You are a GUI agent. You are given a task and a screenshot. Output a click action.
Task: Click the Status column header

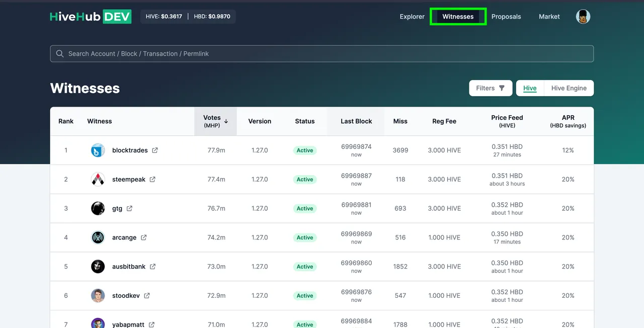click(305, 121)
